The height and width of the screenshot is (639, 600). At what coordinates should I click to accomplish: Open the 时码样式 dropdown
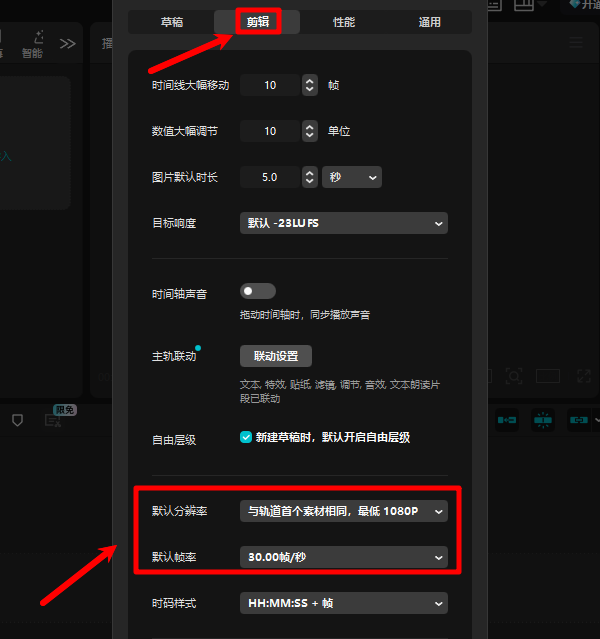coord(343,603)
